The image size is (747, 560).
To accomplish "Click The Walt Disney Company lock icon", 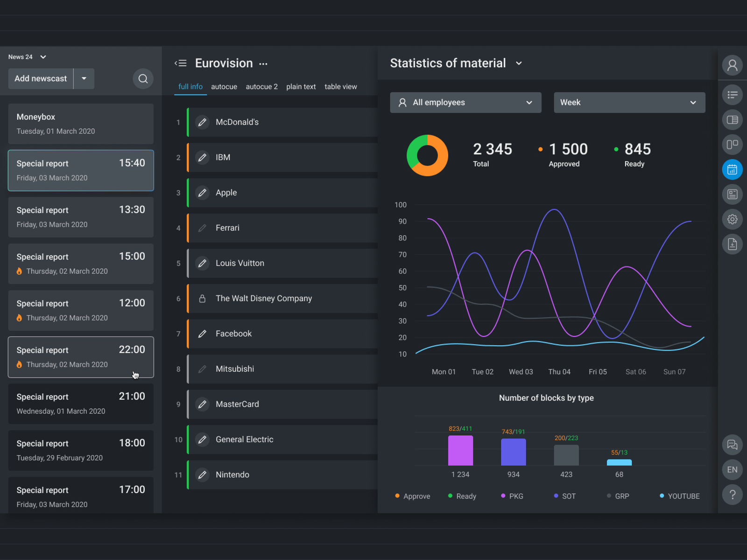I will pos(202,299).
